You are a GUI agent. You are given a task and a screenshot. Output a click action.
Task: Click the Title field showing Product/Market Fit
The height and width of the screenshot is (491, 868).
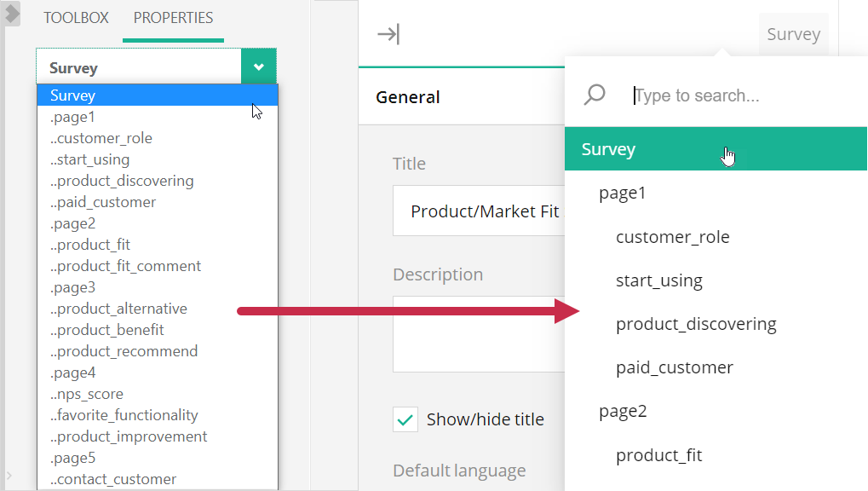click(x=486, y=211)
